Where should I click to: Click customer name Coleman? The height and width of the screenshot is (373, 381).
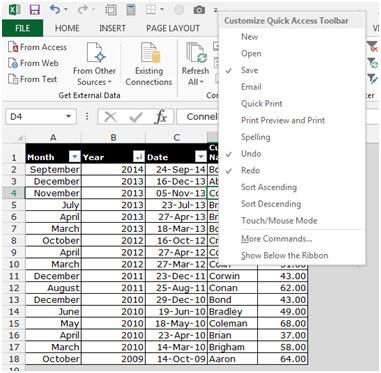(232, 323)
